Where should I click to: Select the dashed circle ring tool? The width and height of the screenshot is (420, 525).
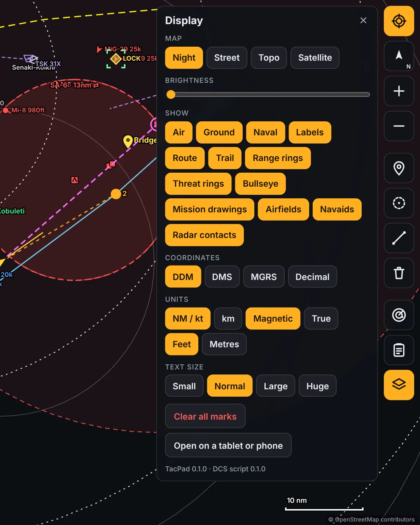399,203
